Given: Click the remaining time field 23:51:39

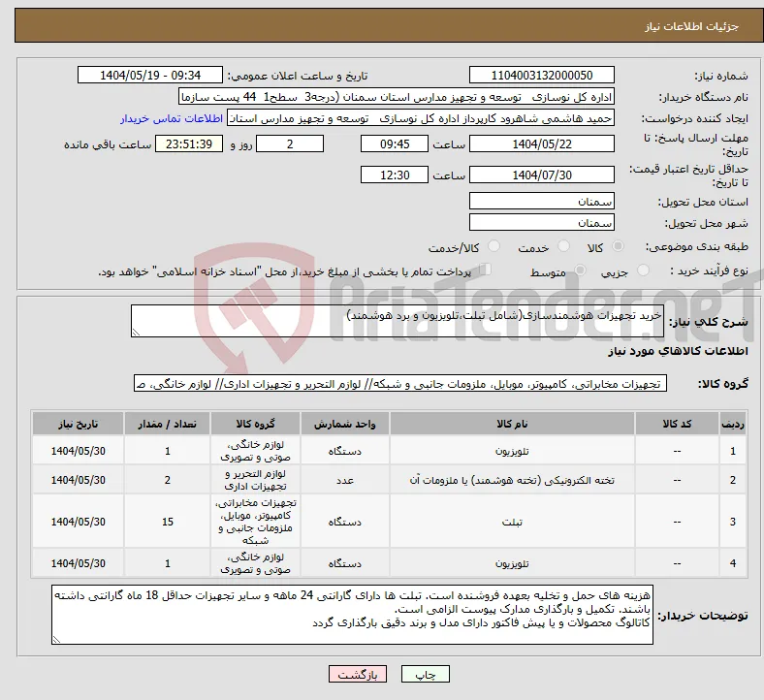Looking at the screenshot, I should tap(189, 144).
